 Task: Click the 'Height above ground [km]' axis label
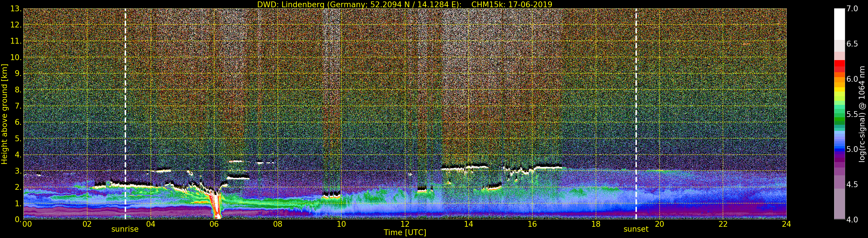click(x=4, y=114)
